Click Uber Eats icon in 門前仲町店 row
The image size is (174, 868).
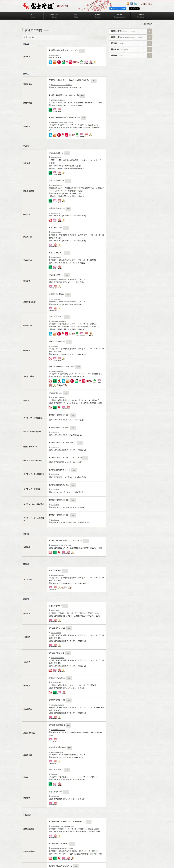(x=50, y=110)
